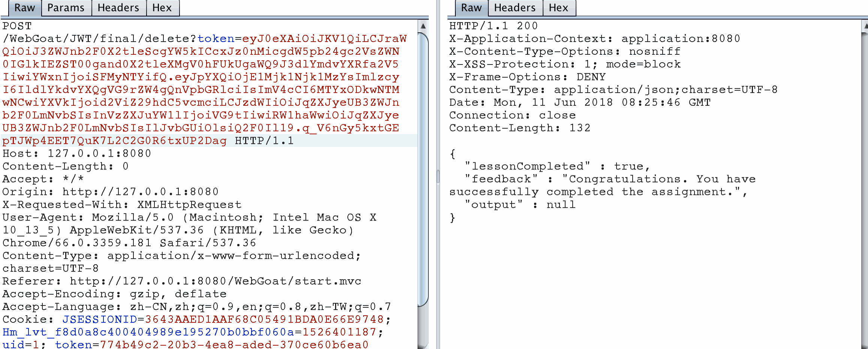Click the token cookie value 774b49c2
This screenshot has width=868, height=349.
234,345
